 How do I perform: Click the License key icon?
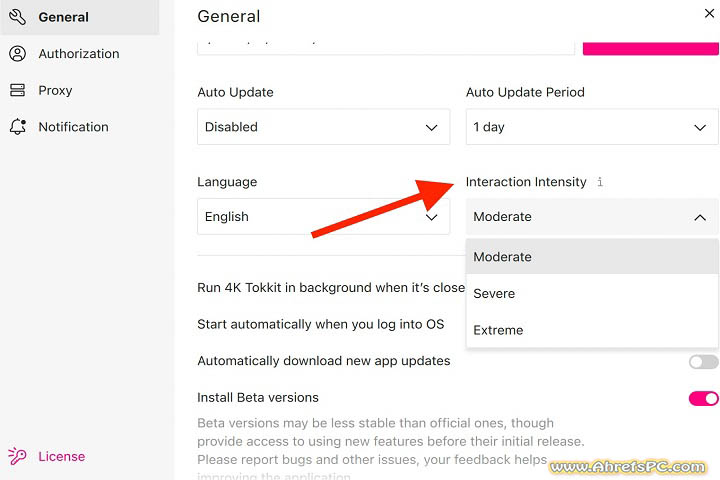tap(17, 456)
